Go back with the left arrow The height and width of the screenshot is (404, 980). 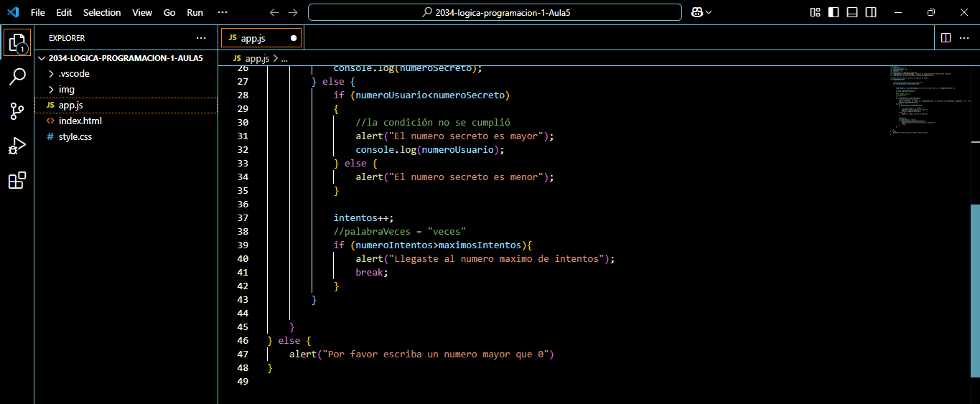(x=274, y=12)
